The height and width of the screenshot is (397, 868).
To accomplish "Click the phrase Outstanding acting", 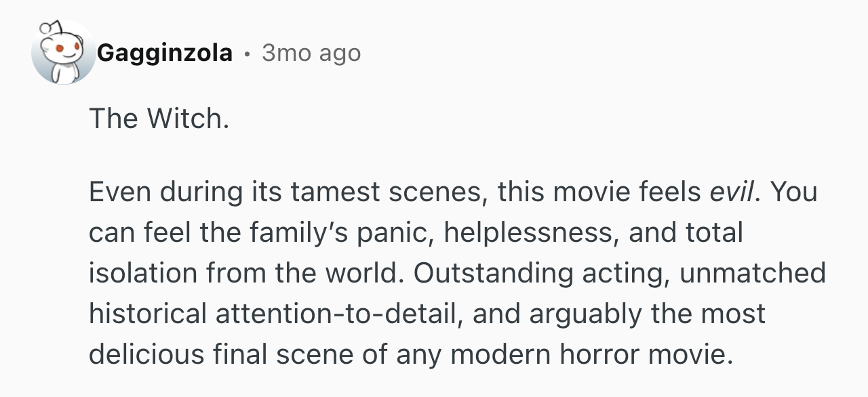I will [539, 274].
